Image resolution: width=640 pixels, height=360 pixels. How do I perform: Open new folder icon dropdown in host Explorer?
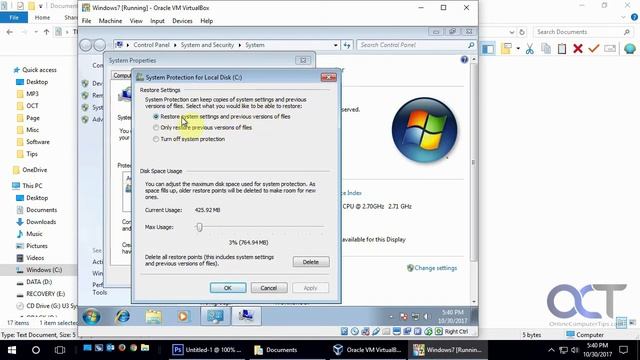518,49
